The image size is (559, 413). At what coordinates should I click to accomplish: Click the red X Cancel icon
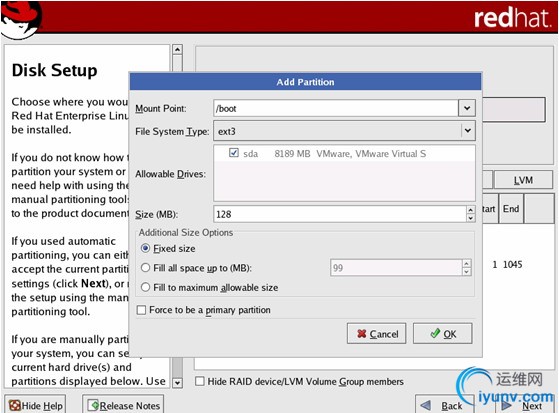point(361,333)
